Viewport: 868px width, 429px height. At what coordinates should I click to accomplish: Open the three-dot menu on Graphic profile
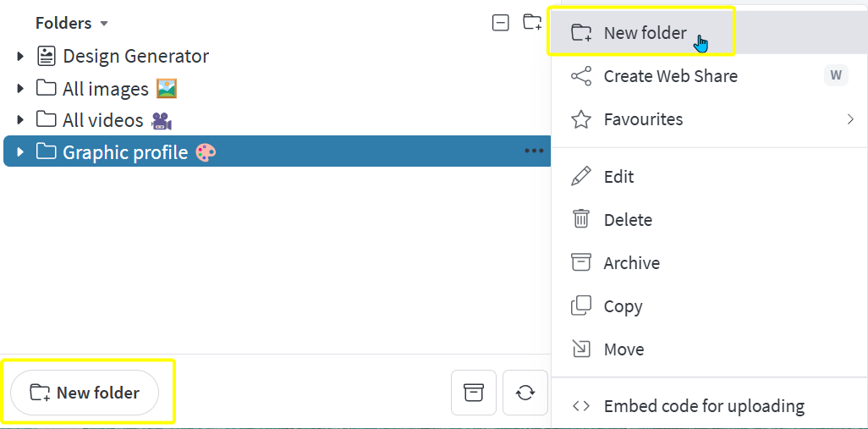tap(534, 151)
